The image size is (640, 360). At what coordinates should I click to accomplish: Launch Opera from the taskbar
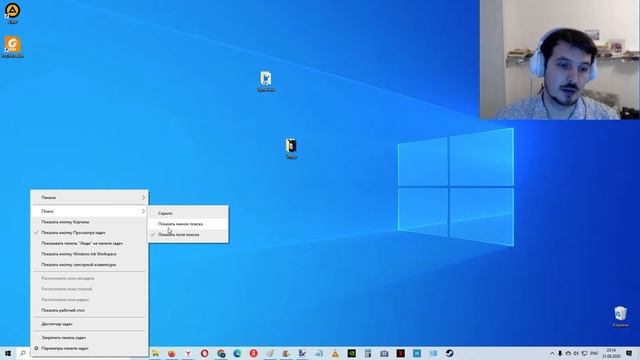point(204,353)
